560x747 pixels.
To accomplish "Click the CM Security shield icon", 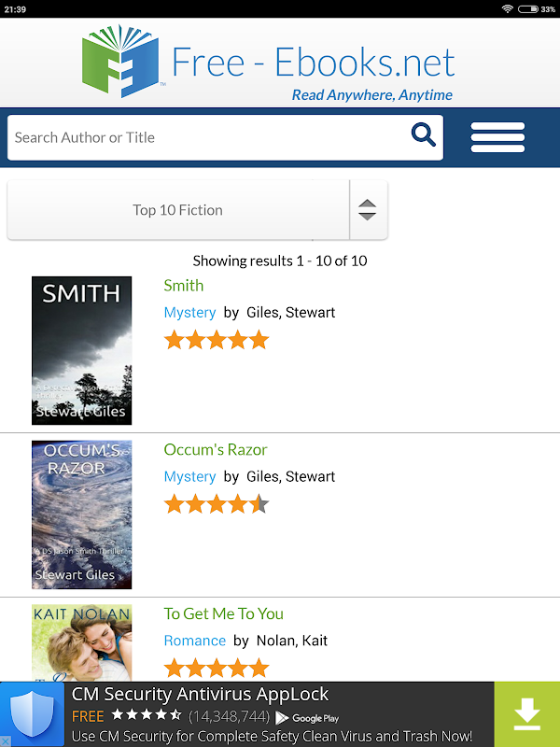I will 33,714.
